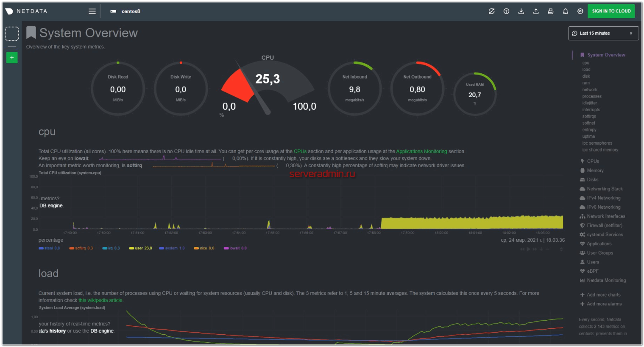The width and height of the screenshot is (644, 347).
Task: Toggle the softirq dimension in CPU legend
Action: click(x=81, y=248)
